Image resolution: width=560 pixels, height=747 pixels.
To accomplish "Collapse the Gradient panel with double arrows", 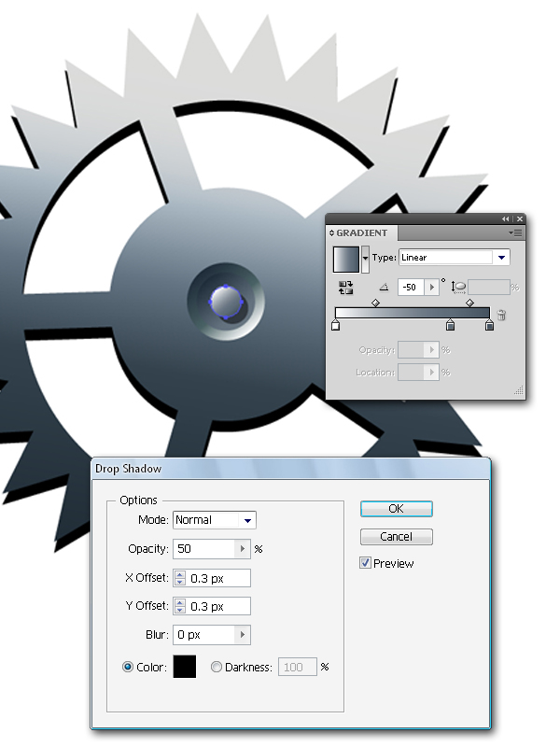I will pos(505,218).
